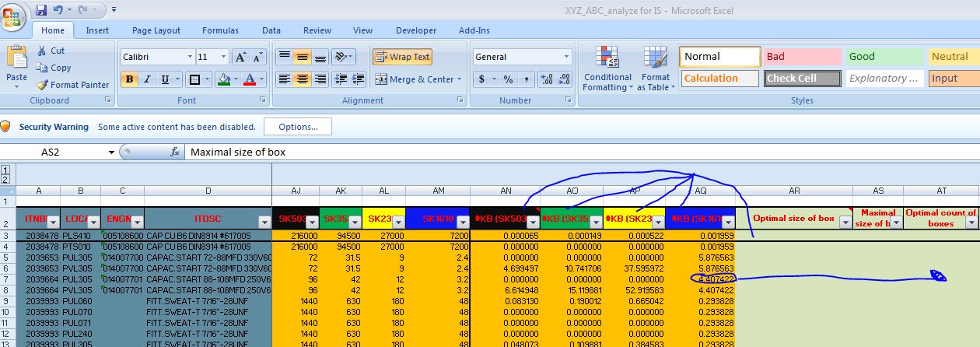
Task: Switch to the Review tab
Action: (317, 30)
